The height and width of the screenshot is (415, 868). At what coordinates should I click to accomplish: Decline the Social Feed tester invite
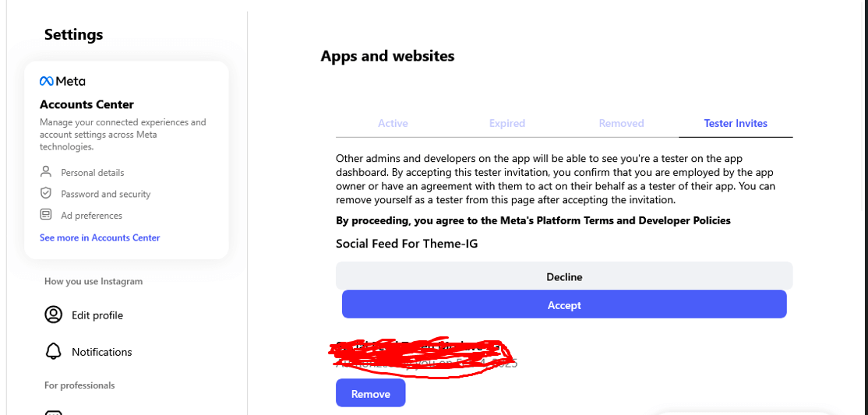pyautogui.click(x=564, y=276)
